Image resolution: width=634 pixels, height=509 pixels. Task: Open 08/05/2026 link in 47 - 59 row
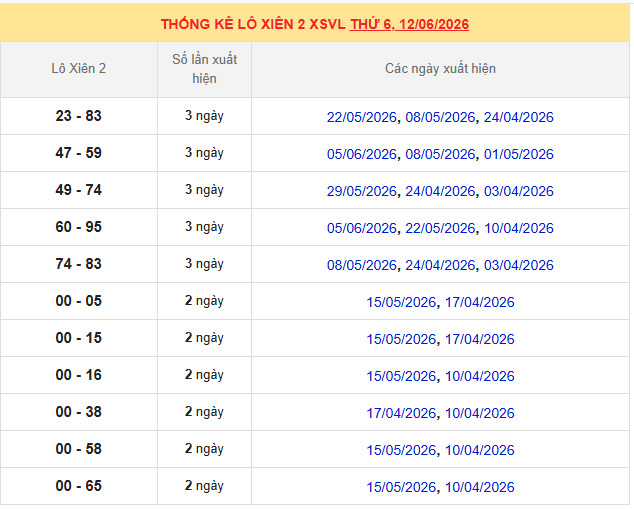pos(440,154)
